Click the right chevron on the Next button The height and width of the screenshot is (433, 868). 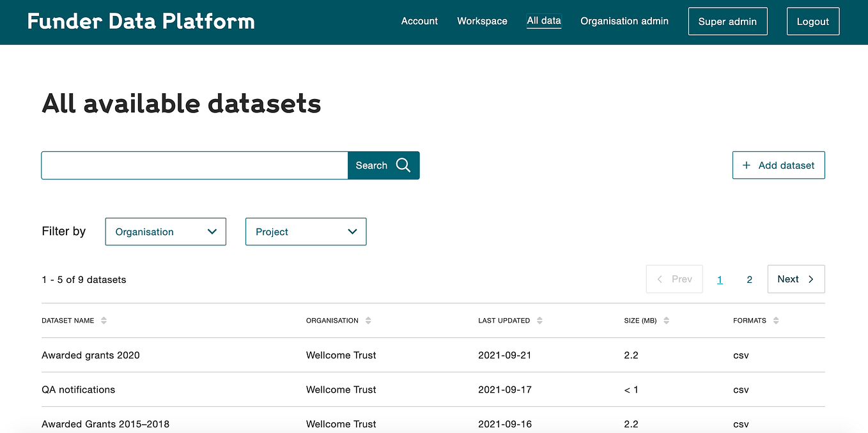point(810,279)
